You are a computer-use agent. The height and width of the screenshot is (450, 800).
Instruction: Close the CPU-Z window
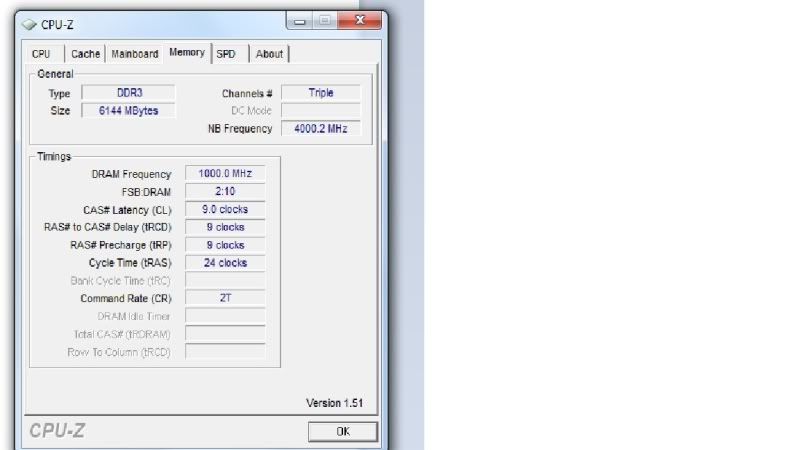(360, 21)
